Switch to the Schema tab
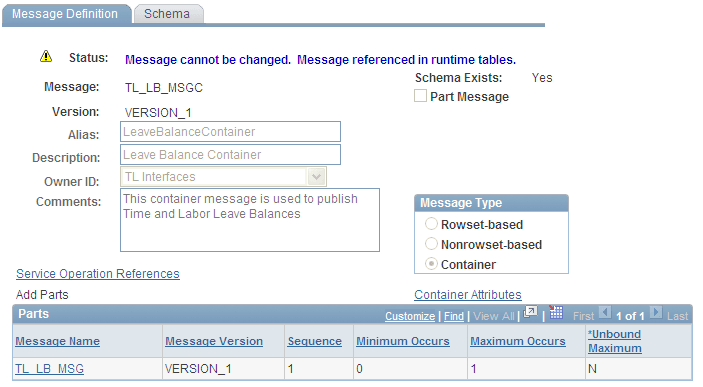 tap(168, 14)
